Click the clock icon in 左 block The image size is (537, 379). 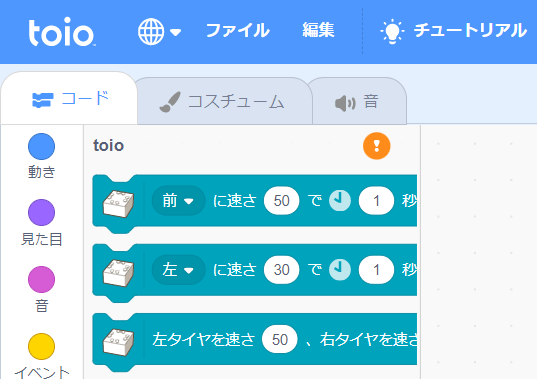pos(340,270)
